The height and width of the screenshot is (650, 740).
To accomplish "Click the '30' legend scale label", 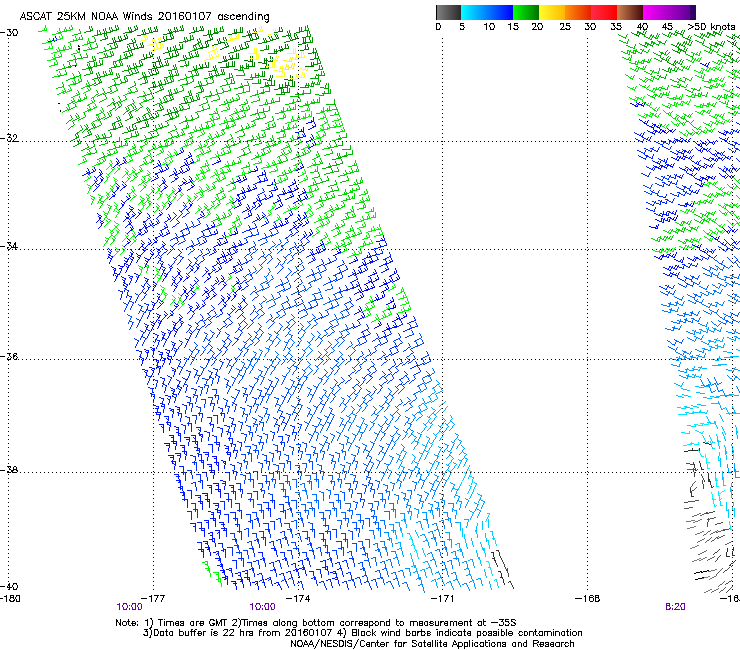I will tap(590, 27).
